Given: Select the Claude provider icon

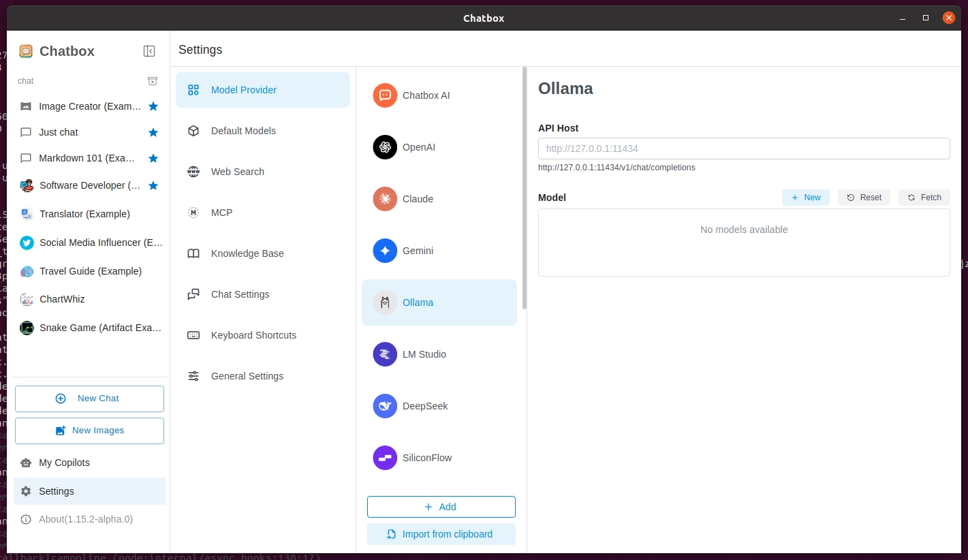Looking at the screenshot, I should point(385,199).
